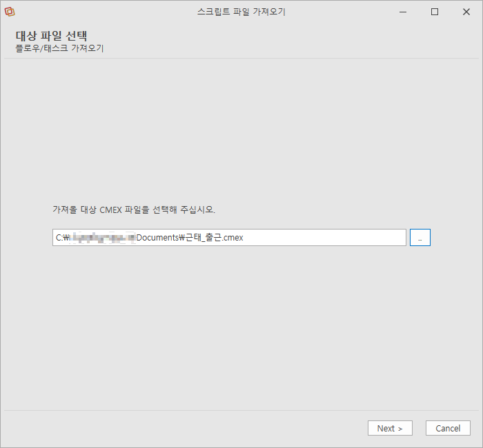Close the 스크립트 파일 가져오기 dialog
The height and width of the screenshot is (448, 483).
coord(466,12)
